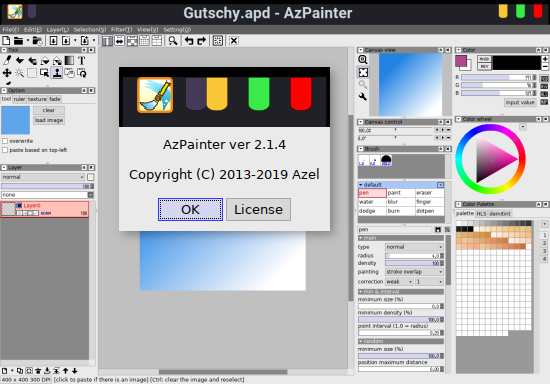Select the magic wand tool
This screenshot has width=550, height=384.
[x=20, y=73]
